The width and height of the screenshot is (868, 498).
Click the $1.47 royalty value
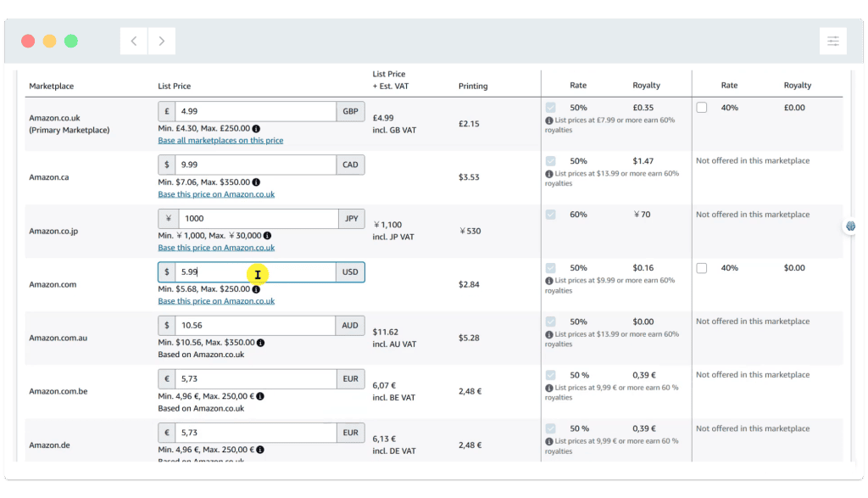coord(643,161)
